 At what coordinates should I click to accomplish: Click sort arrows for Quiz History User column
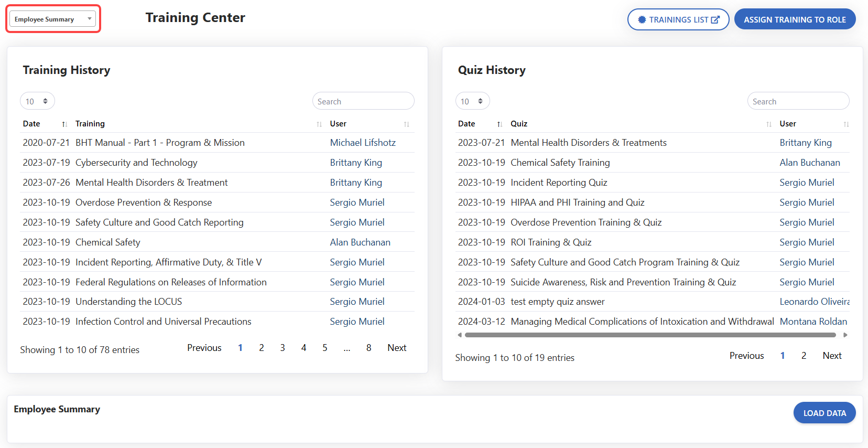click(x=846, y=124)
